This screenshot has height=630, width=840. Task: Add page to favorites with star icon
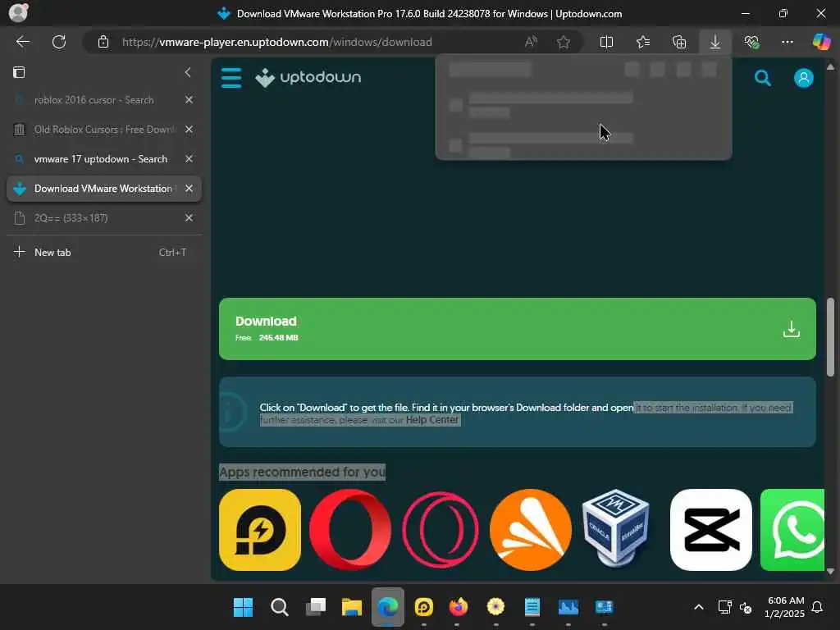(563, 42)
